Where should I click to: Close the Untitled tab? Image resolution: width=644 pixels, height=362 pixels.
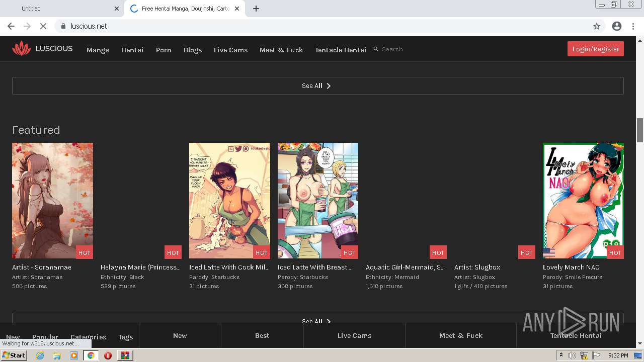[117, 9]
